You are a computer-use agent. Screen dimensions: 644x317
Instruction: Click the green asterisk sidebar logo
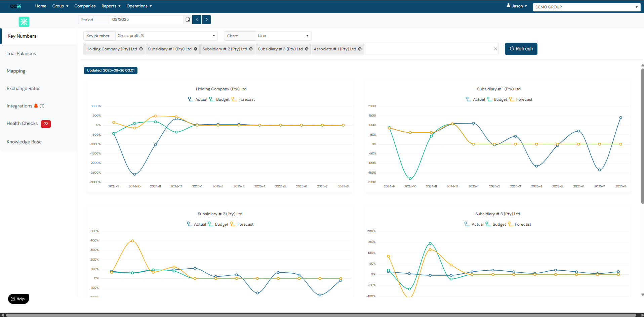tap(24, 22)
